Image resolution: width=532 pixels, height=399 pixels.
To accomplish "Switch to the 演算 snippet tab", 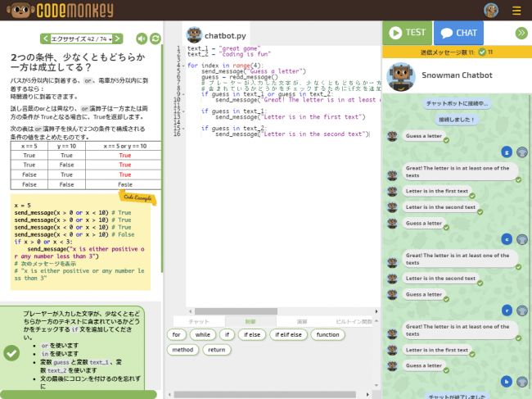I will click(302, 322).
